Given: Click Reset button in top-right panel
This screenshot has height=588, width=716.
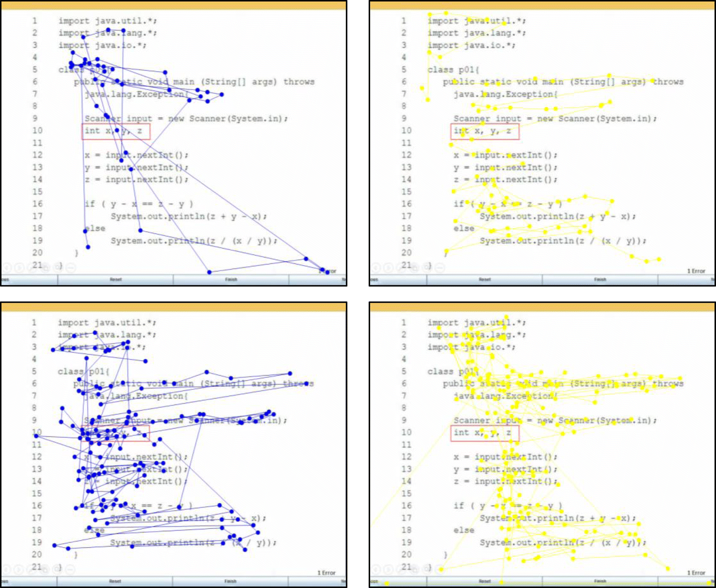Looking at the screenshot, I should point(485,279).
